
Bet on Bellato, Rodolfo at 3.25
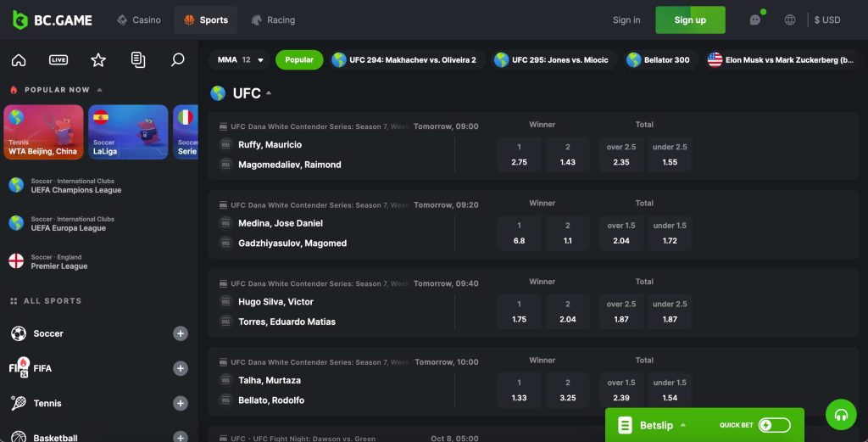[x=567, y=390]
